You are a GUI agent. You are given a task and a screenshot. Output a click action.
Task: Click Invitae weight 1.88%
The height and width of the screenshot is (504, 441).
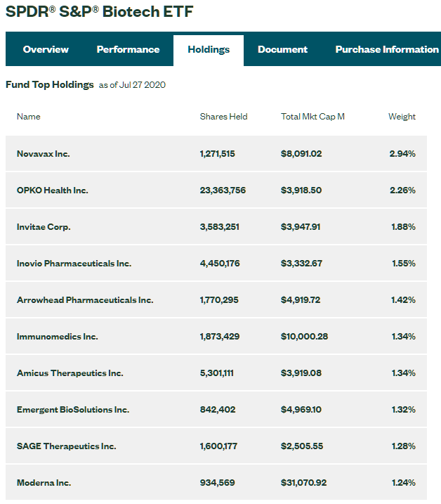click(403, 227)
